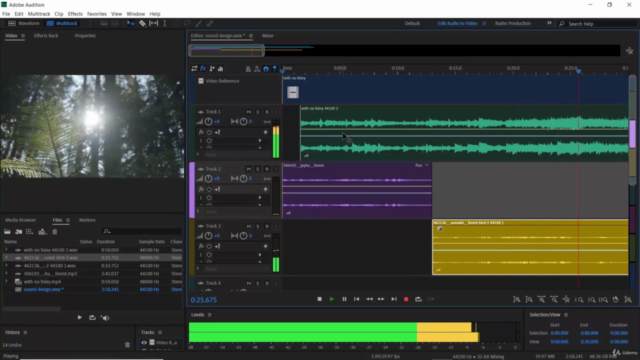Open Track 1 effect slot 1 arrow
The height and width of the screenshot is (360, 640).
(260, 140)
